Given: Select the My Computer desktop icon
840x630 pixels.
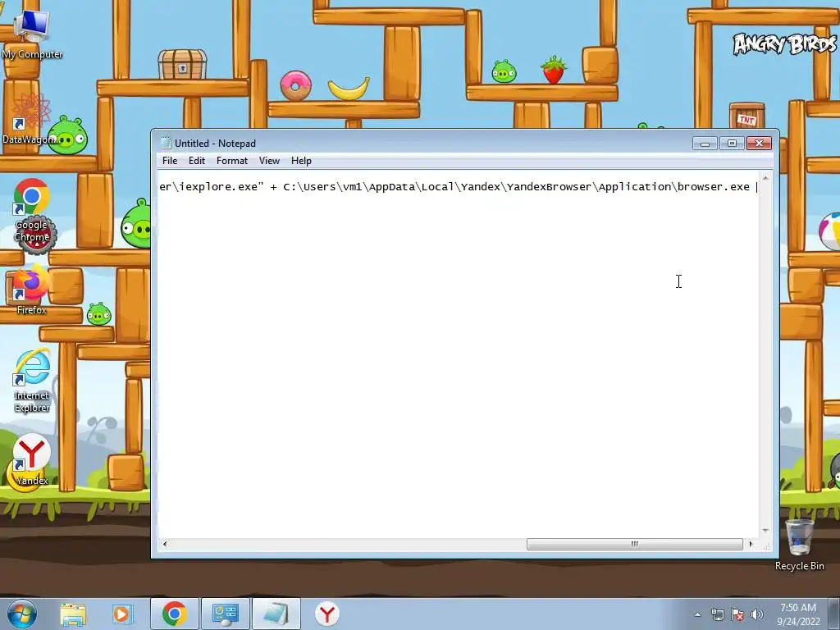Looking at the screenshot, I should [32, 34].
